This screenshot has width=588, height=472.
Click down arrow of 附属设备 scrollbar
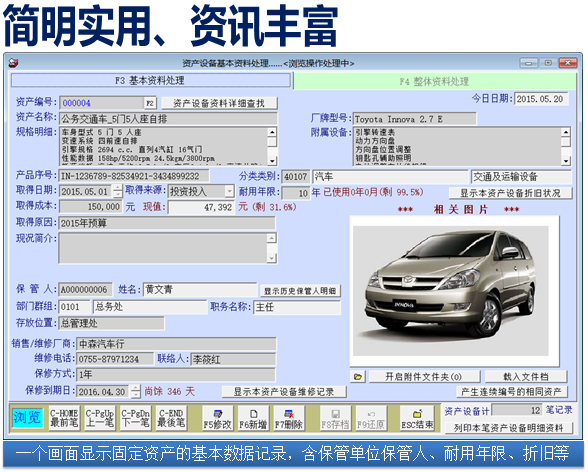566,161
